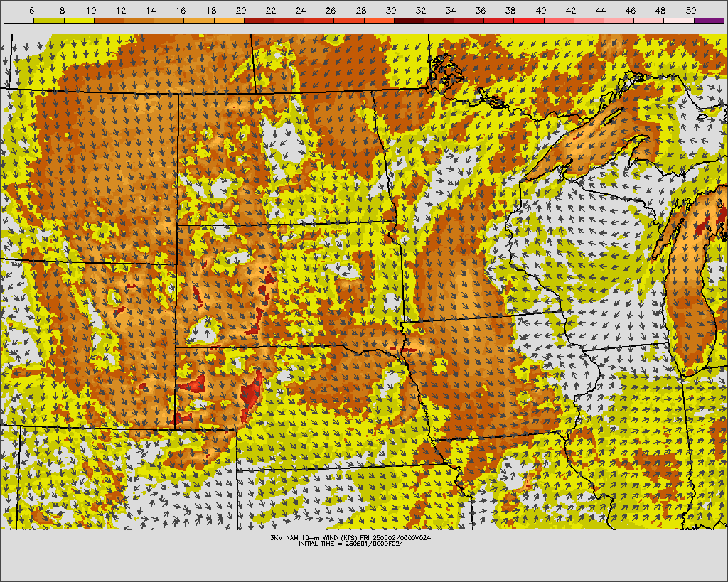Click the purple above-50 knots swatch
The width and height of the screenshot is (728, 582).
click(x=709, y=21)
